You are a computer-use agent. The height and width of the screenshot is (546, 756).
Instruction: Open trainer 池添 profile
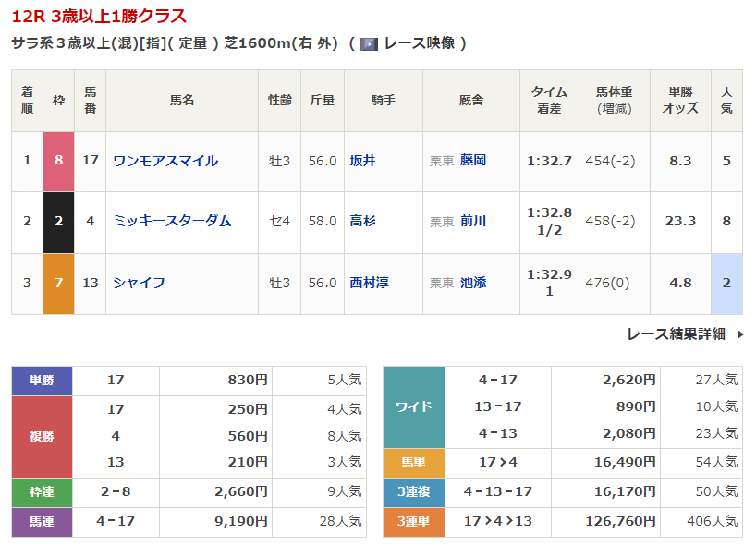[473, 283]
